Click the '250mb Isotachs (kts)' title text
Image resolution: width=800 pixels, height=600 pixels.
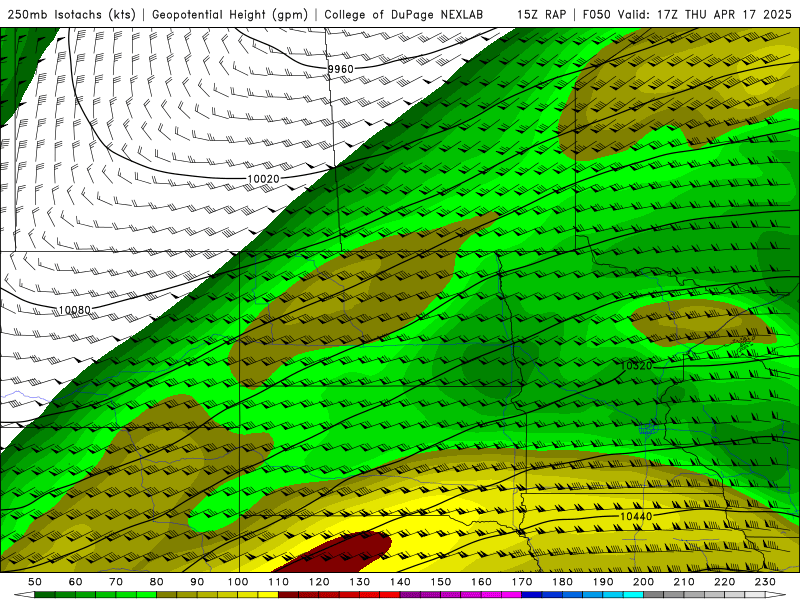coord(71,14)
